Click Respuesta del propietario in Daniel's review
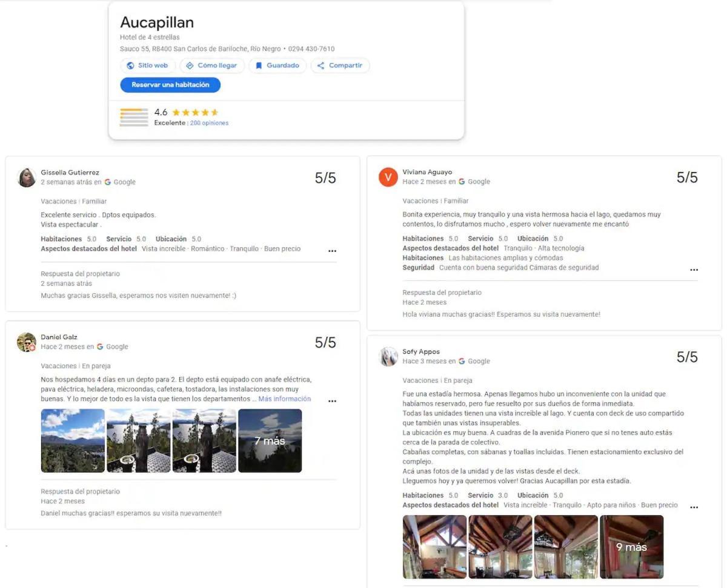The image size is (727, 588). click(x=80, y=492)
